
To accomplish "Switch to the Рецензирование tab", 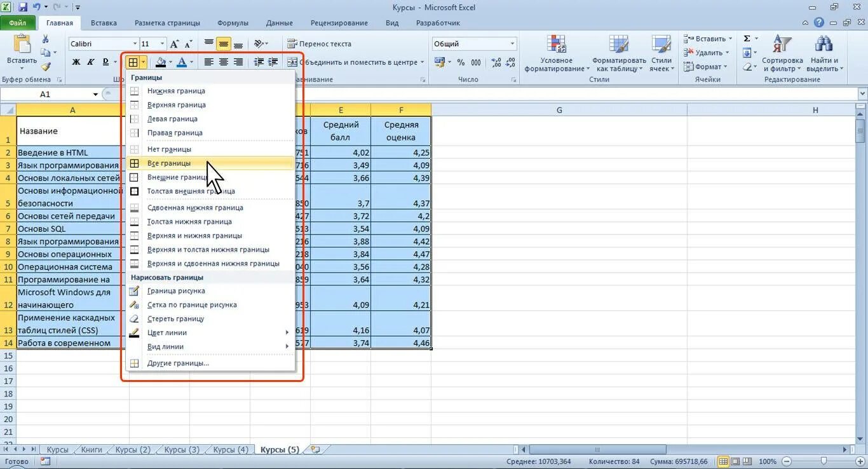I will tap(339, 23).
